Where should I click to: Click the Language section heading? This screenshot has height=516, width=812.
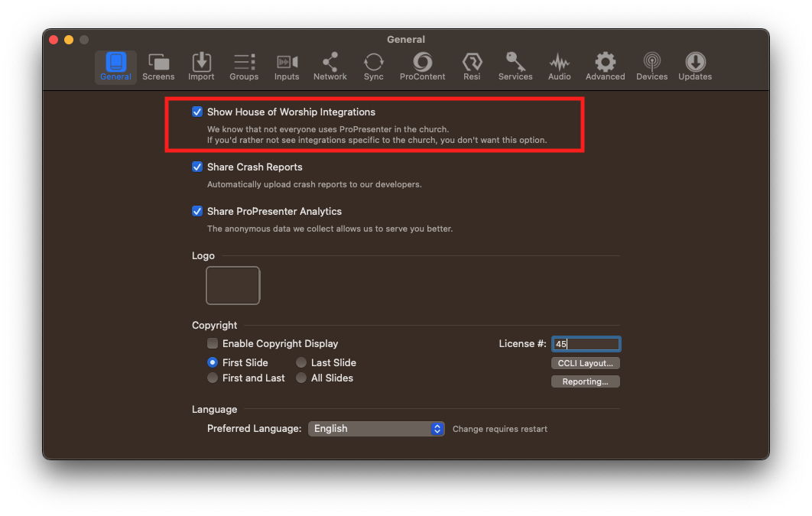click(214, 410)
